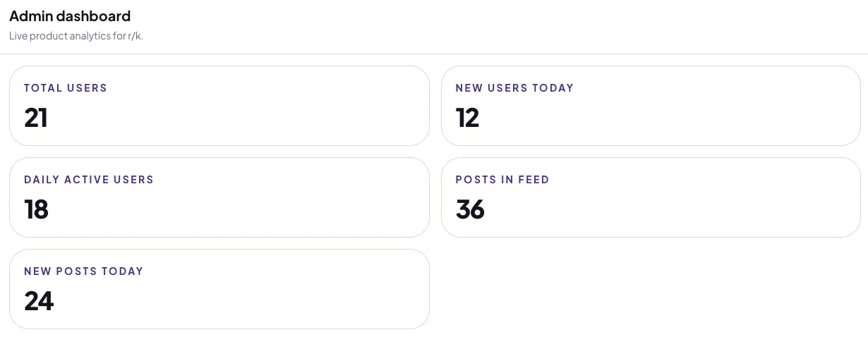Screen dimensions: 868x337
Task: Click the Total Users card
Action: [x=219, y=106]
